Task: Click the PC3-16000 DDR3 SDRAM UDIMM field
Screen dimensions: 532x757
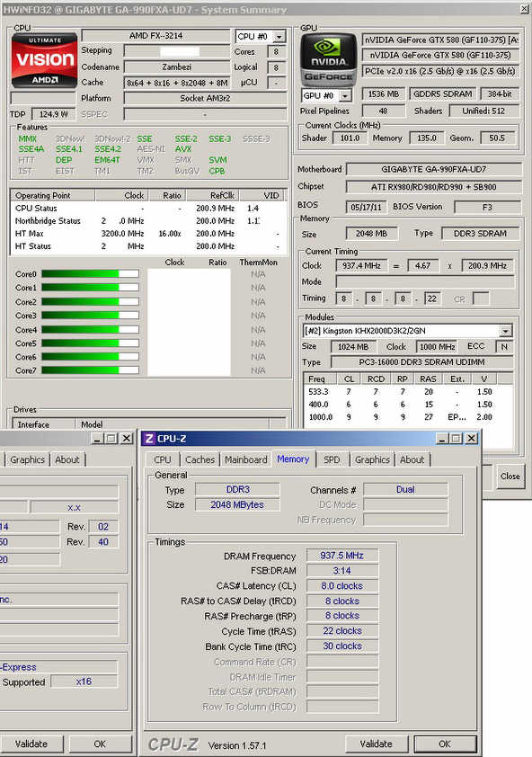Action: 421,362
